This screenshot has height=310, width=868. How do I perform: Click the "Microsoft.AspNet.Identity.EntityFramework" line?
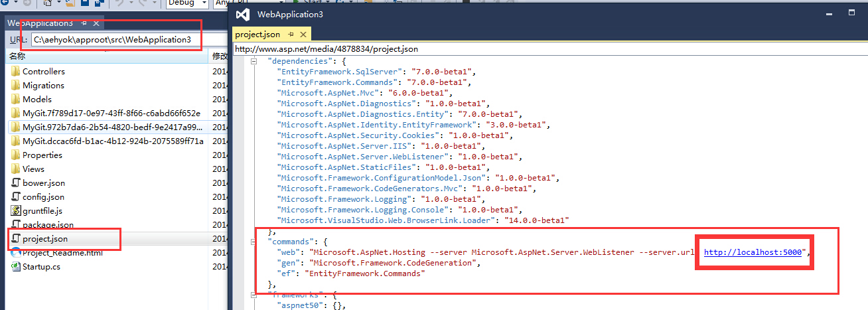click(x=414, y=124)
